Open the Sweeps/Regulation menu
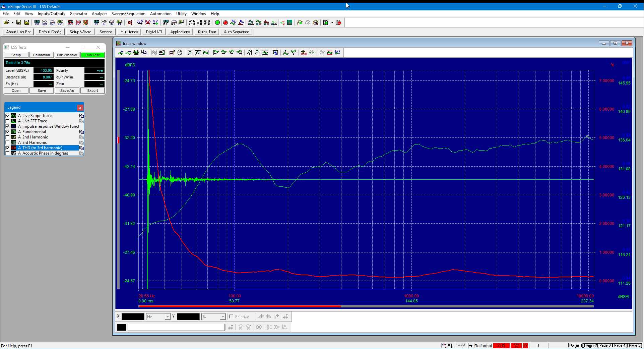Viewport: 644px width, 349px height. pos(128,14)
